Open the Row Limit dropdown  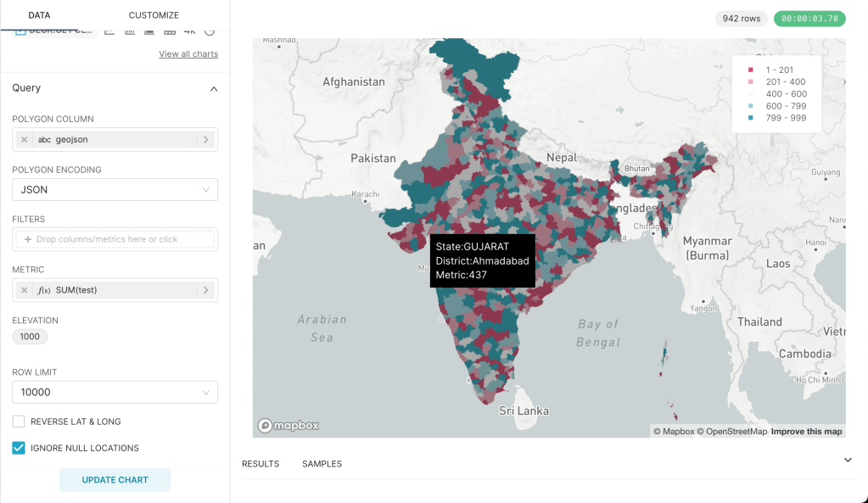tap(115, 392)
